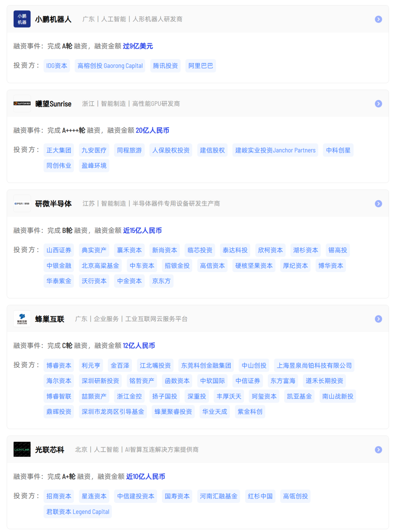398x532 pixels.
Task: Select the 紫金科创 investor tag
Action: point(250,412)
